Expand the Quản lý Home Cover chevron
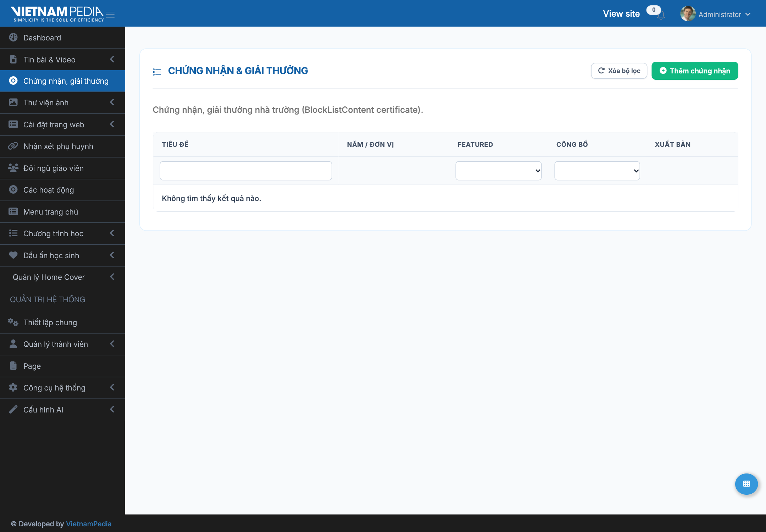This screenshot has height=532, width=766. pyautogui.click(x=112, y=277)
